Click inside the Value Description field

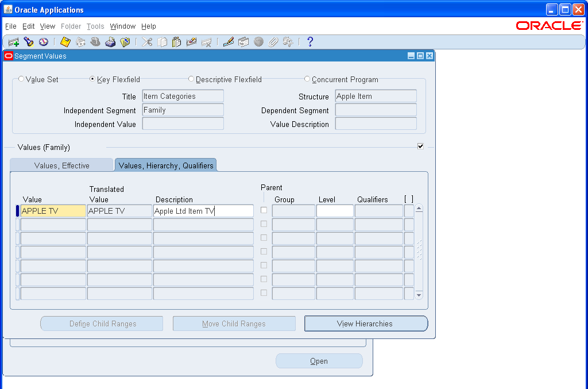click(376, 123)
